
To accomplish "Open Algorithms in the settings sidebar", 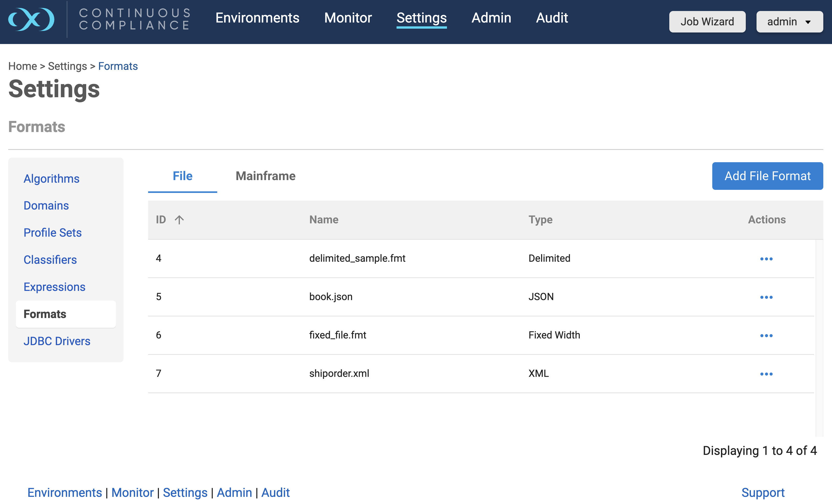I will coord(51,179).
